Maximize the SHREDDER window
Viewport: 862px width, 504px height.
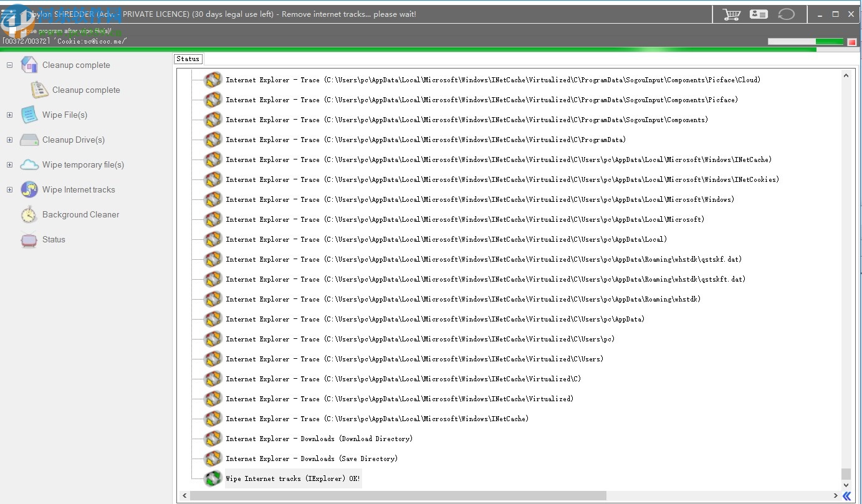(x=836, y=14)
